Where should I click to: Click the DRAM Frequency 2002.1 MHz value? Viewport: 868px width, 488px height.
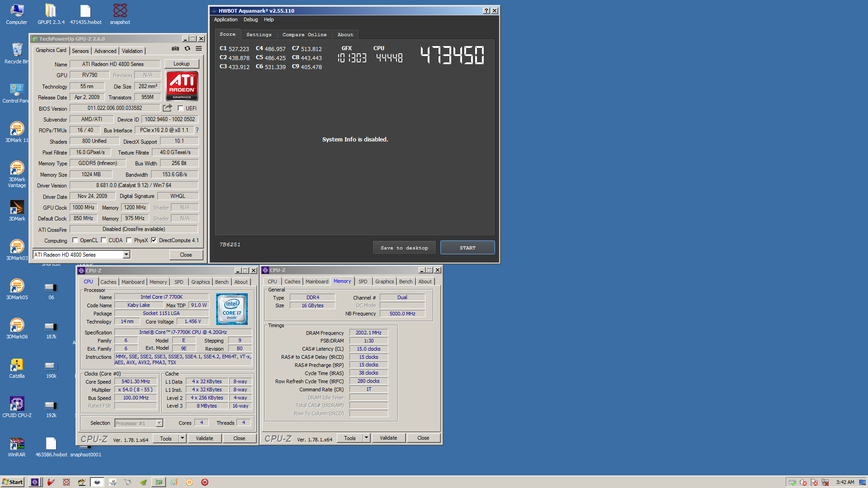[368, 333]
